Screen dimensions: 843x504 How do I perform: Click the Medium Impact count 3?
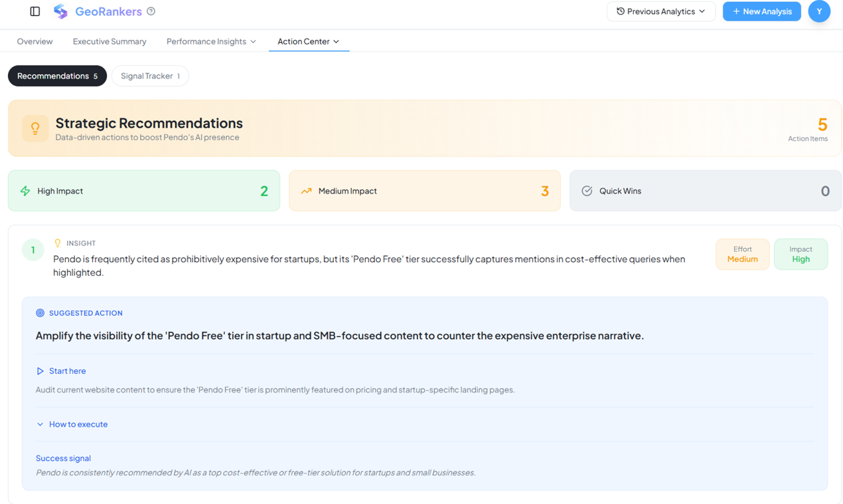click(x=545, y=191)
